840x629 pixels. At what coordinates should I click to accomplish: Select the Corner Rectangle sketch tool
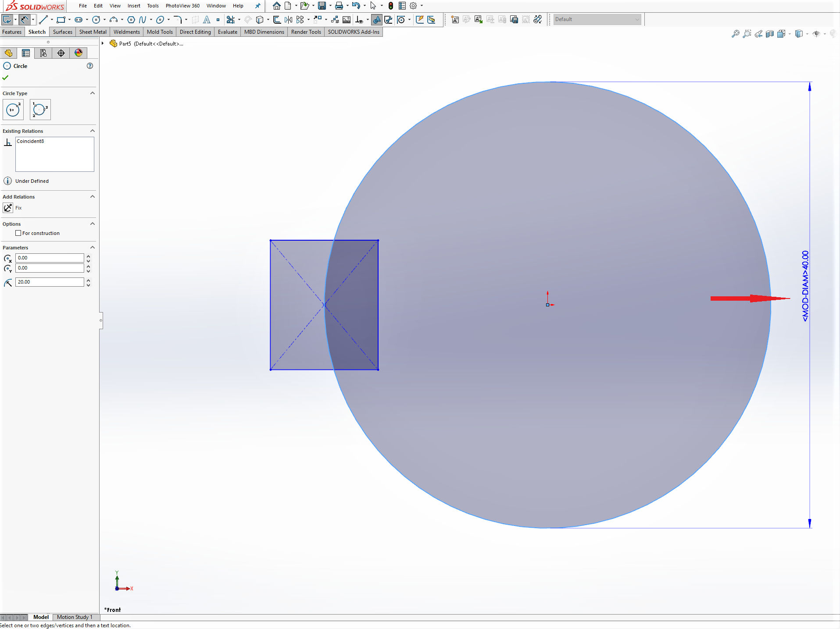pos(61,20)
